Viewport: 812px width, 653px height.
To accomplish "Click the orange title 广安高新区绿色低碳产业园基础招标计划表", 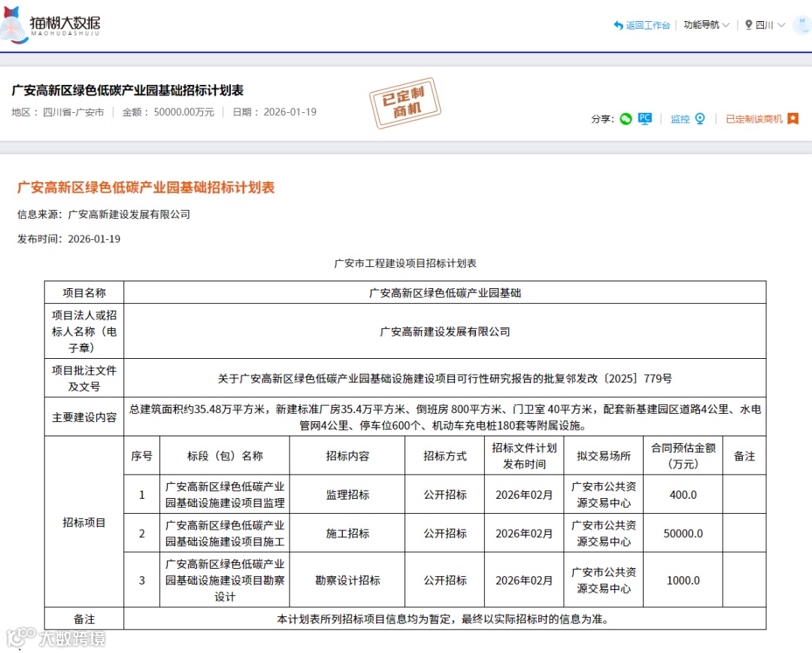I will (x=146, y=187).
